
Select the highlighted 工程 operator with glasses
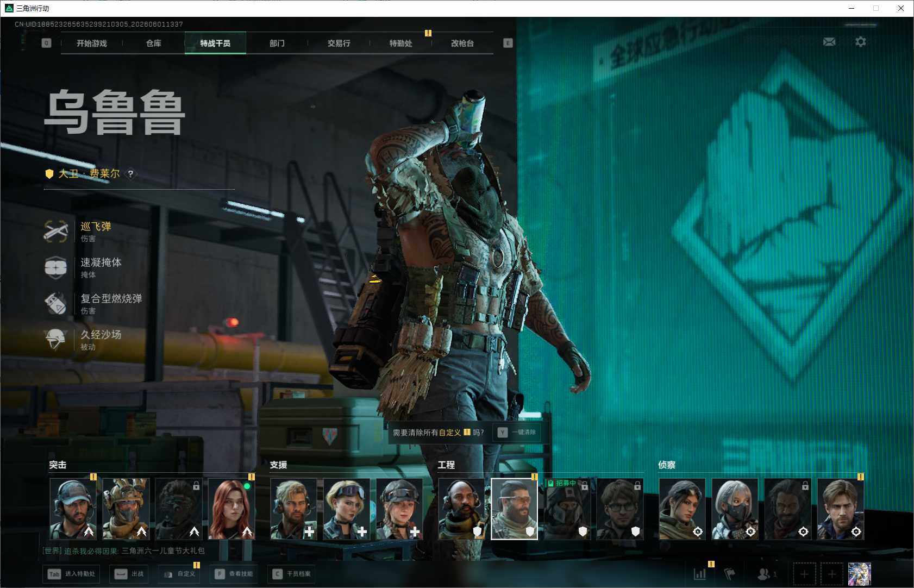click(514, 509)
